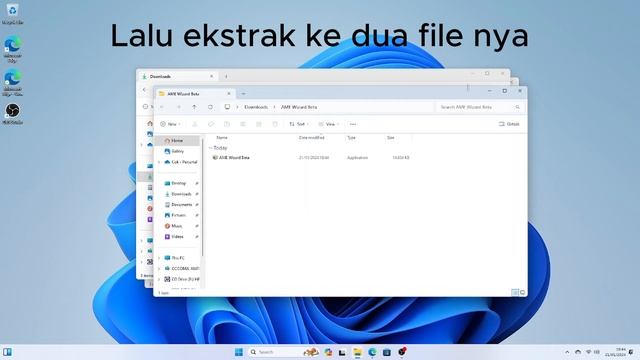
Task: Add a new tab in front window
Action: (x=243, y=94)
